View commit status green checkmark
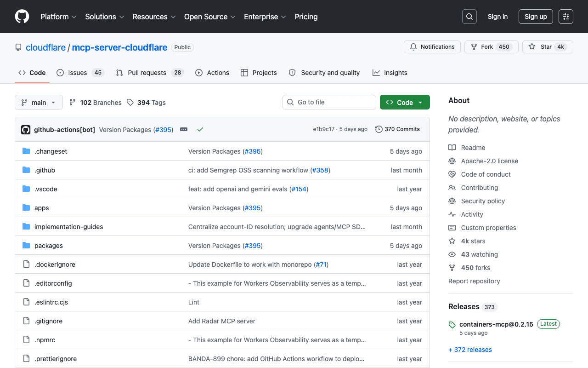This screenshot has height=368, width=588. pyautogui.click(x=200, y=130)
